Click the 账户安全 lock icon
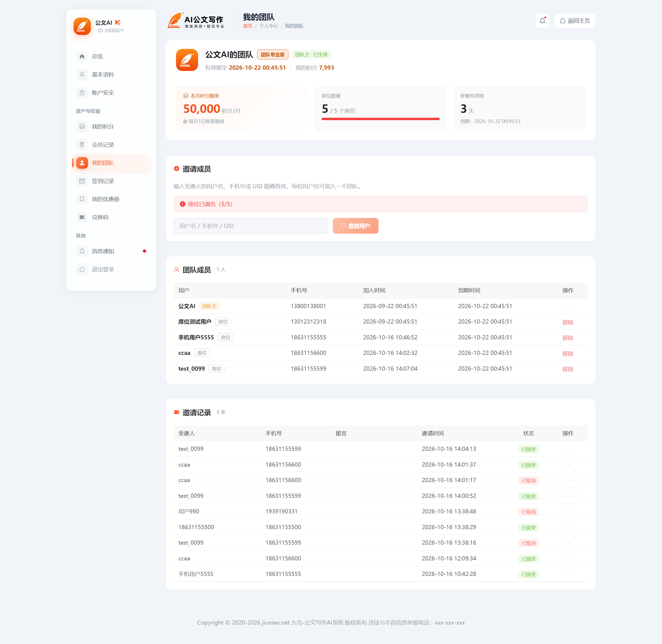Screen dimensions: 662x644 (x=82, y=93)
